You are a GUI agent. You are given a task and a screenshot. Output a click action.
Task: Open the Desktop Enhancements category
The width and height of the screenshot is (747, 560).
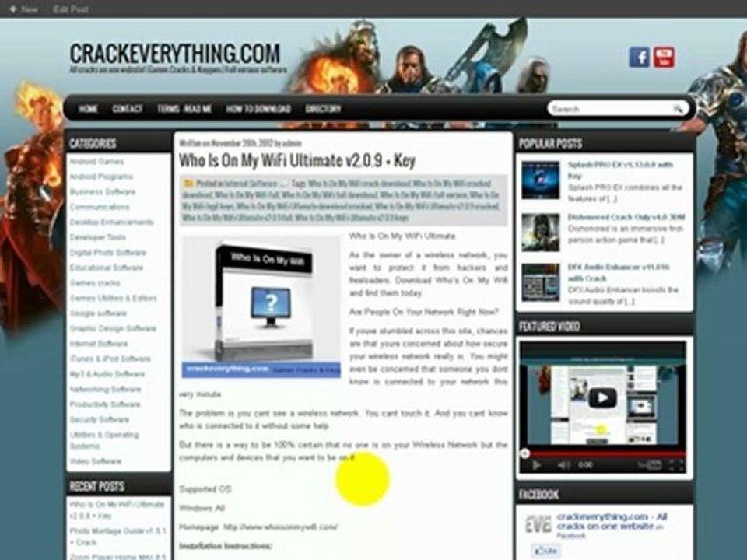coord(111,222)
